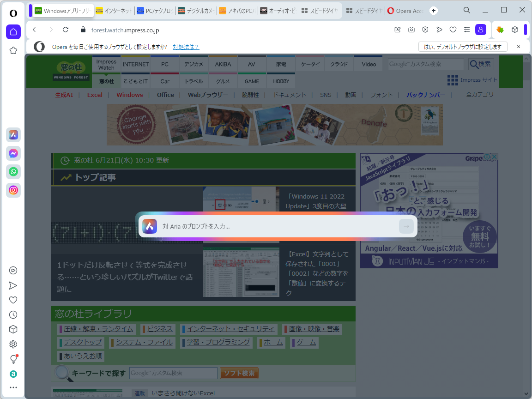Open Instagram from the sidebar
Image resolution: width=532 pixels, height=399 pixels.
coord(13,190)
